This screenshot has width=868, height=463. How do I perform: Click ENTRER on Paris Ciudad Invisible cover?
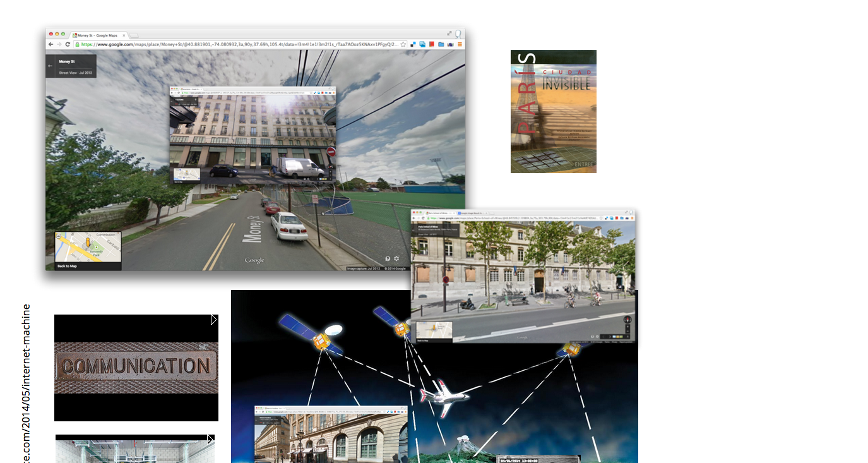tap(584, 165)
